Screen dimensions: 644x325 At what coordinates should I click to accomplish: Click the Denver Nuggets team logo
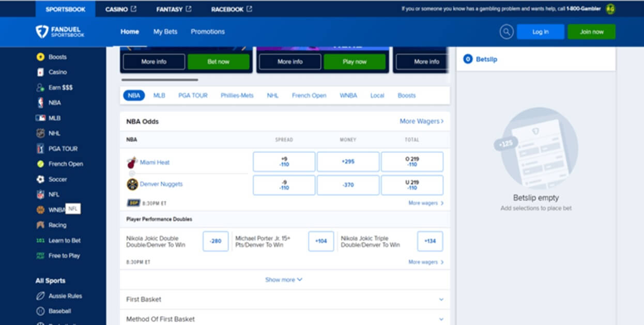(132, 184)
